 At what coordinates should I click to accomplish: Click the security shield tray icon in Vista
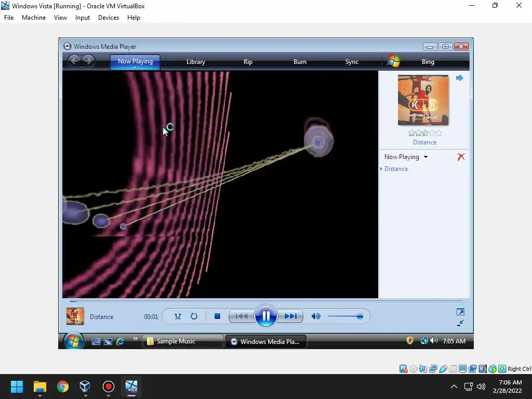point(410,341)
